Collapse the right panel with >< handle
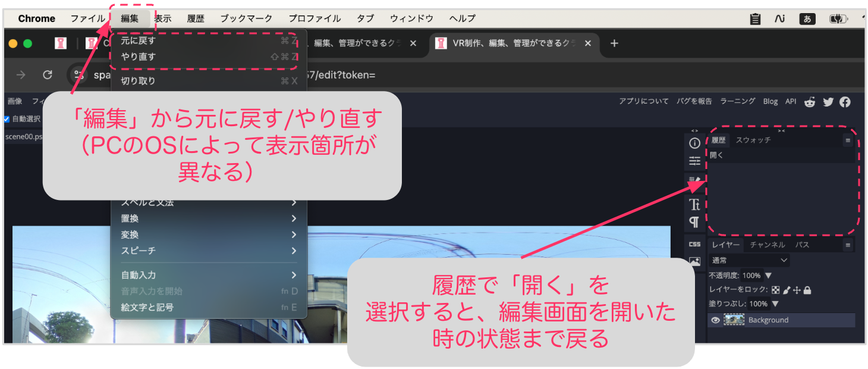This screenshot has width=868, height=369. pos(781,130)
